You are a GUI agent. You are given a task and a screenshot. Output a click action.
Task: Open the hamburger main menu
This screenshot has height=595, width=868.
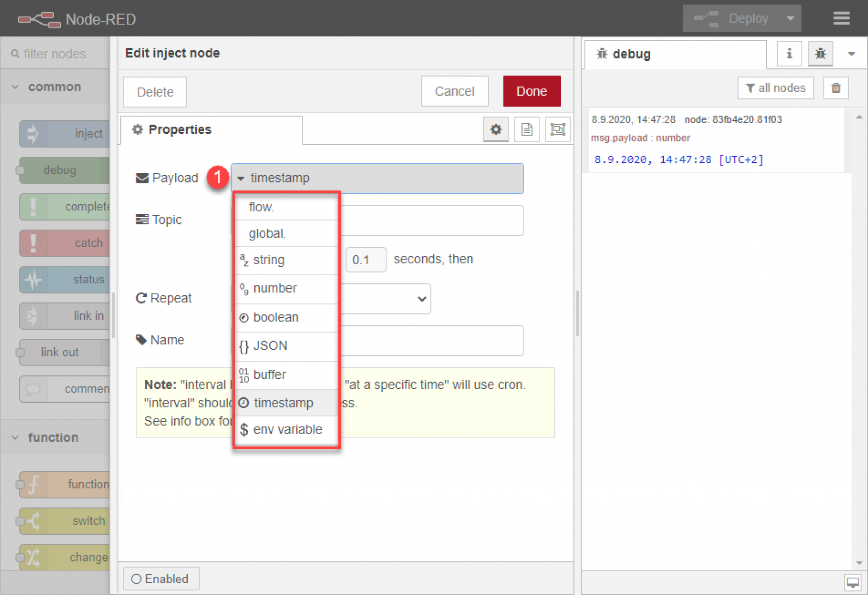click(841, 18)
